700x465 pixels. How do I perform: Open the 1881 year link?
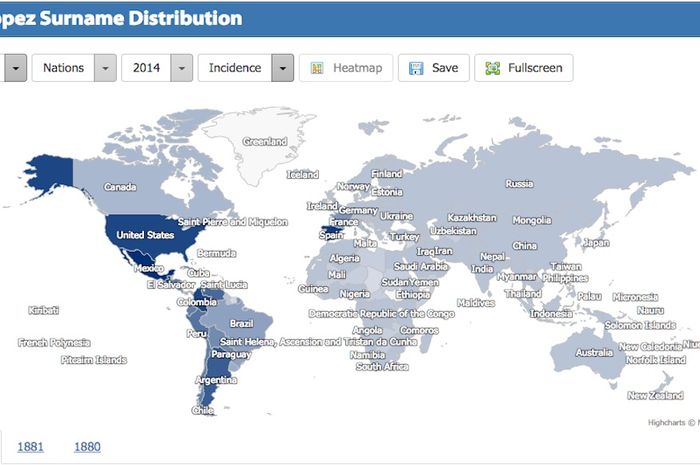point(30,446)
